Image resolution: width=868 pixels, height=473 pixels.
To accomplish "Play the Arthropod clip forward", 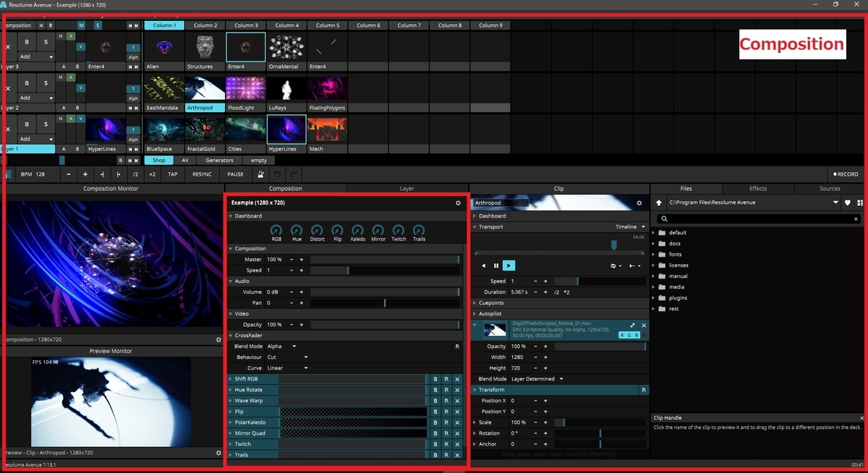I will point(509,266).
